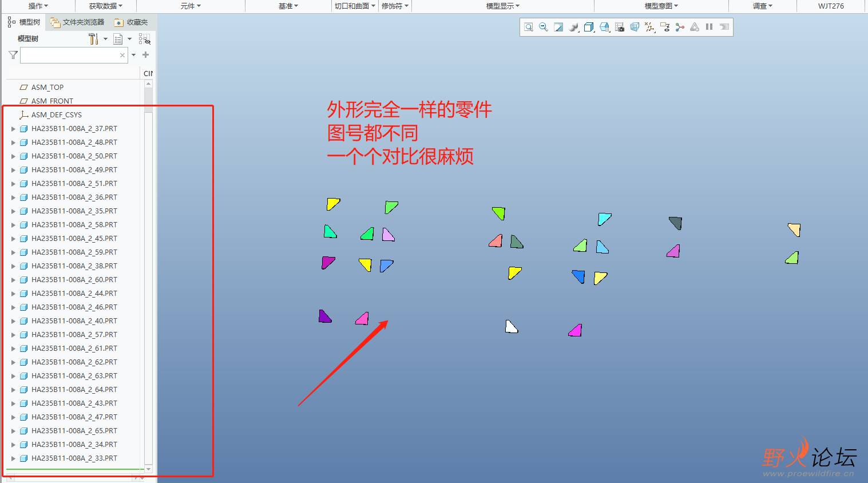Click the plus add filter icon

tap(145, 55)
